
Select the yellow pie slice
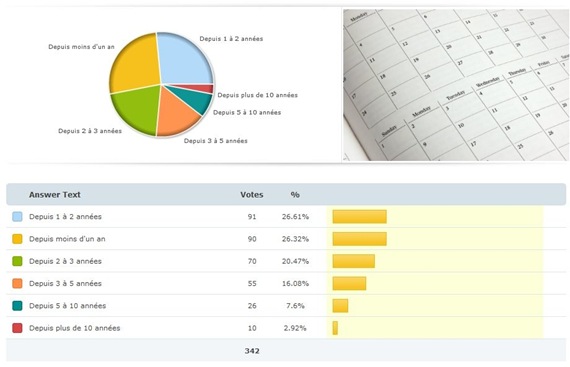tap(136, 64)
